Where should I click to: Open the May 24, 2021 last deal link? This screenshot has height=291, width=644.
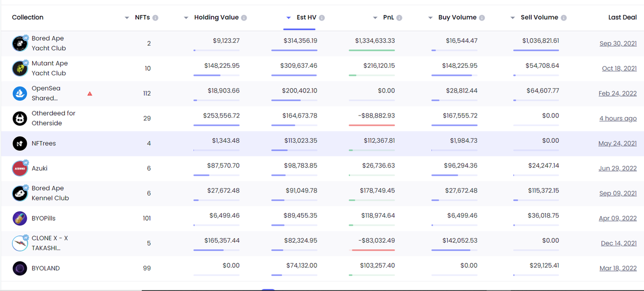tap(618, 144)
